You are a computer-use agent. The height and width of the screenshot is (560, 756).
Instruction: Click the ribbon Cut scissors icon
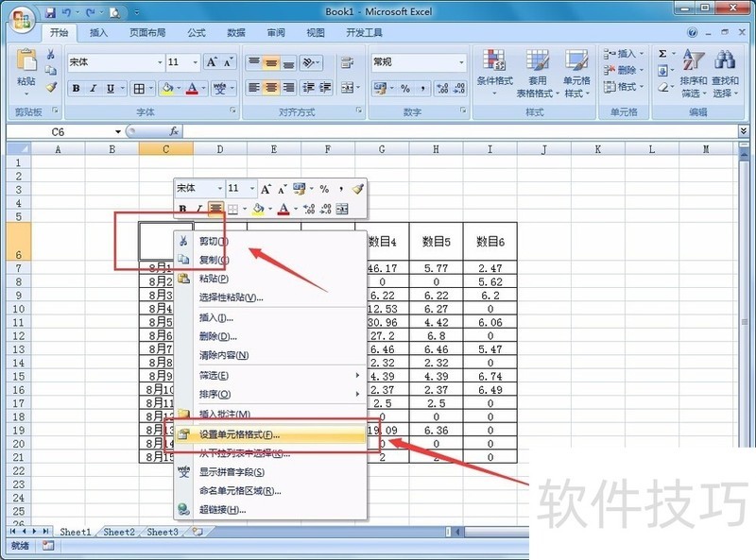tap(51, 54)
